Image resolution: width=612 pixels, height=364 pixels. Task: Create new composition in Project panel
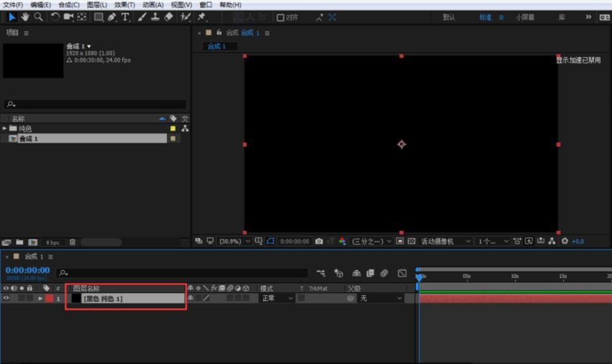click(33, 242)
